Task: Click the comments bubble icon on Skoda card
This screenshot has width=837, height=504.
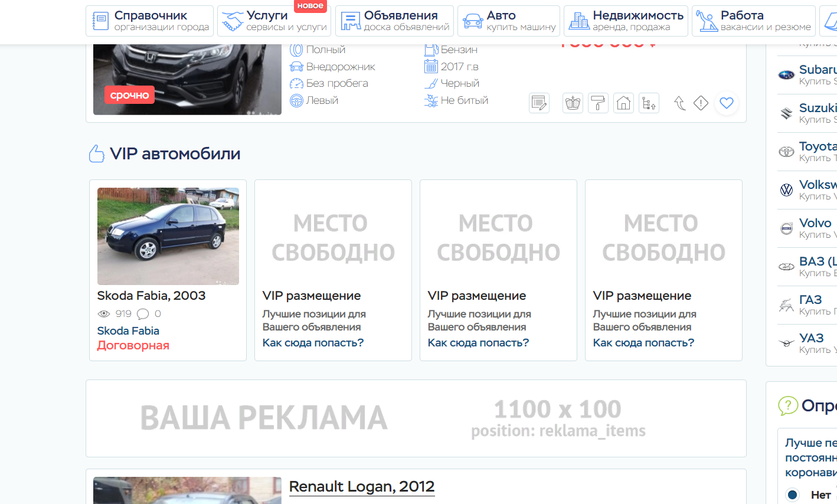Action: tap(143, 314)
